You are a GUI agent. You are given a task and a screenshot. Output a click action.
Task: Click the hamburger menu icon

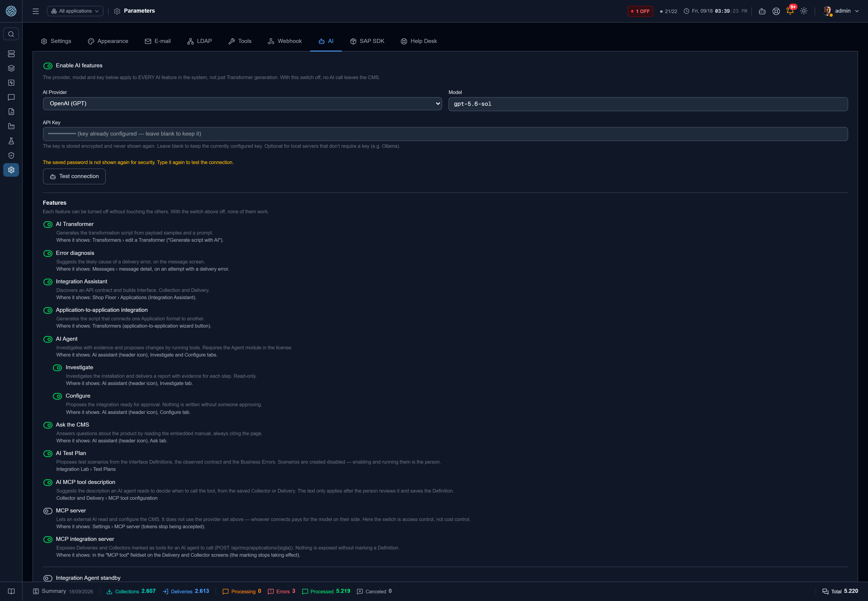(36, 11)
